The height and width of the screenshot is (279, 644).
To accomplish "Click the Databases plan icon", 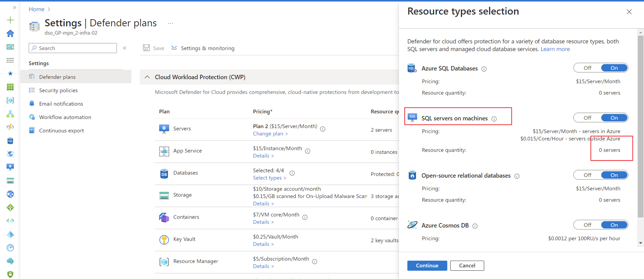I will 164,174.
